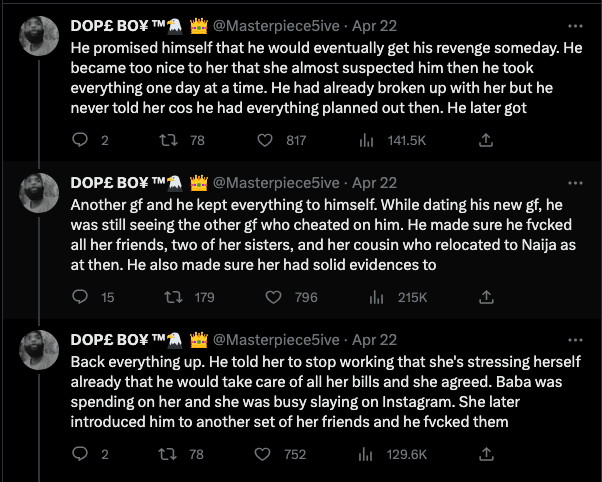
Task: Open profile avatar of the first tweet
Action: click(x=39, y=36)
